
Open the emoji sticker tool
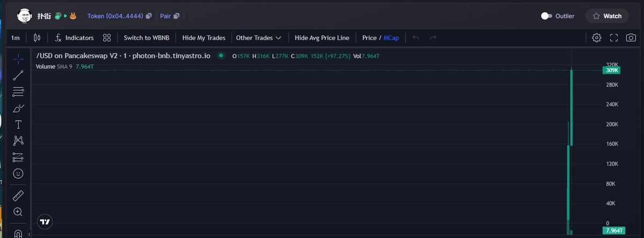click(18, 174)
